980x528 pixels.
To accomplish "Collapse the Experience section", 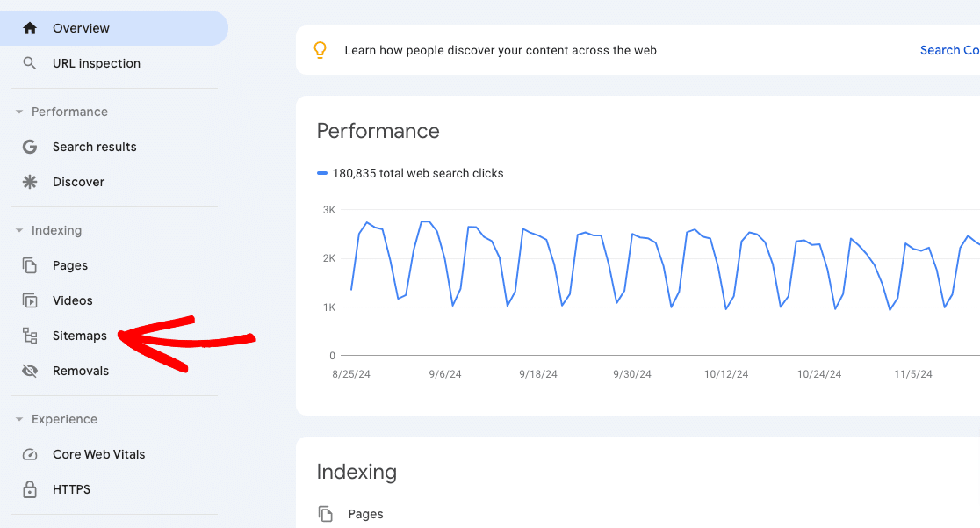I will [18, 419].
